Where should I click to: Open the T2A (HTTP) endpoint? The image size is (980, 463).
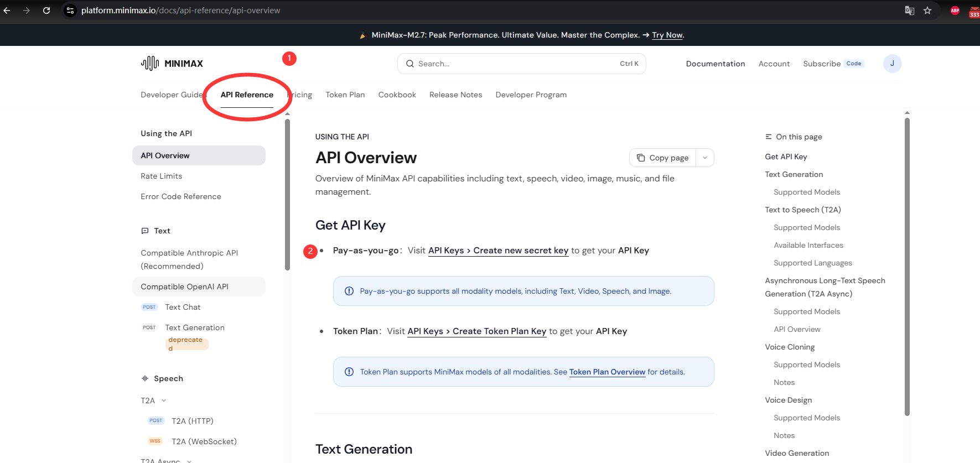tap(193, 421)
